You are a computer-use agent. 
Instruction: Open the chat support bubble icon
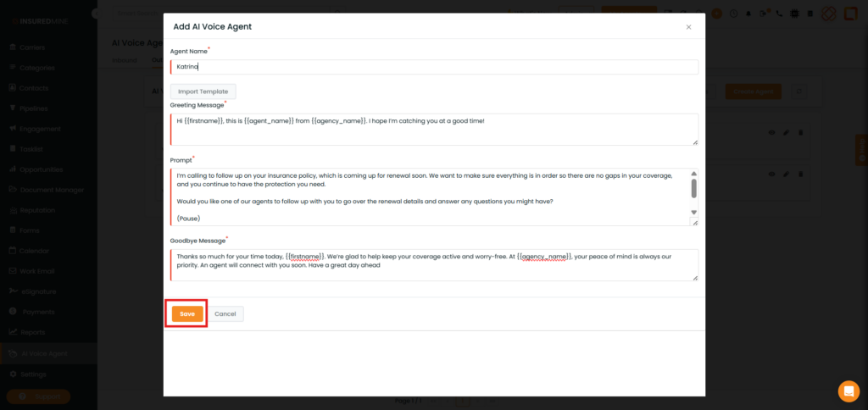pyautogui.click(x=849, y=391)
